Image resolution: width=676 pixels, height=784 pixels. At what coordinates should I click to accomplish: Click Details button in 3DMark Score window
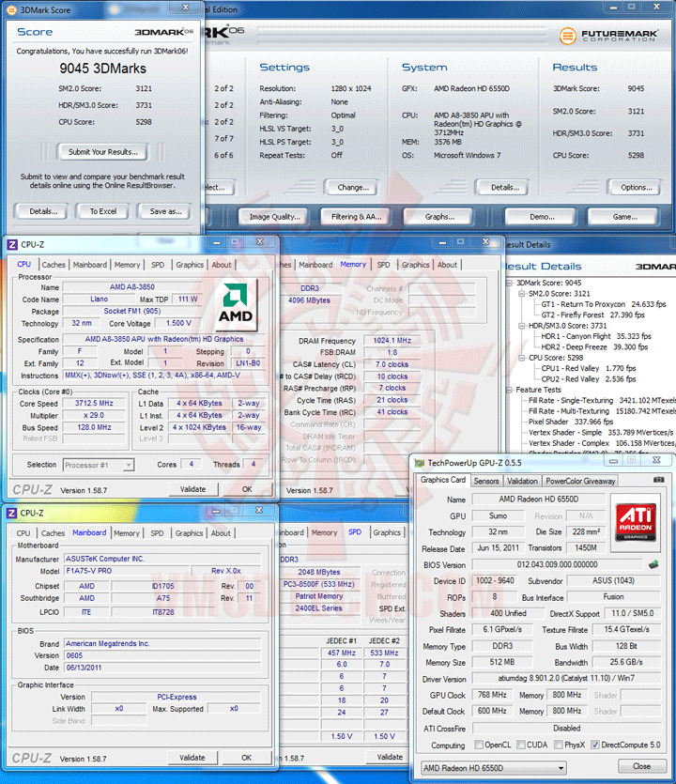click(43, 211)
